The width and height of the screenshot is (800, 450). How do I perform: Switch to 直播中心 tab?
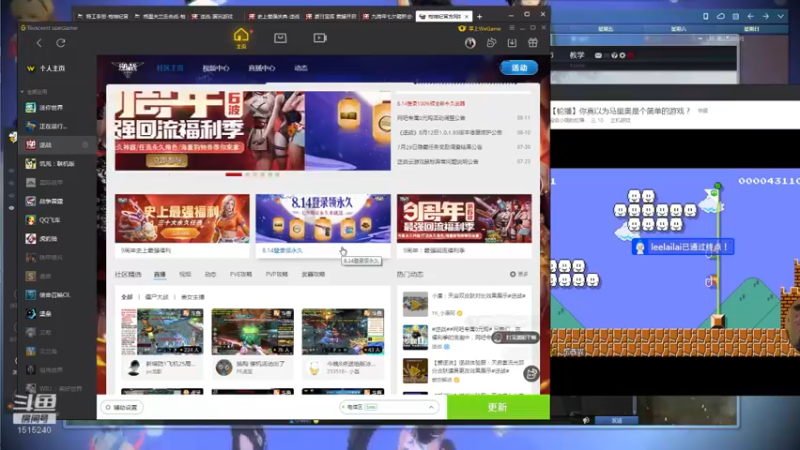tap(262, 68)
